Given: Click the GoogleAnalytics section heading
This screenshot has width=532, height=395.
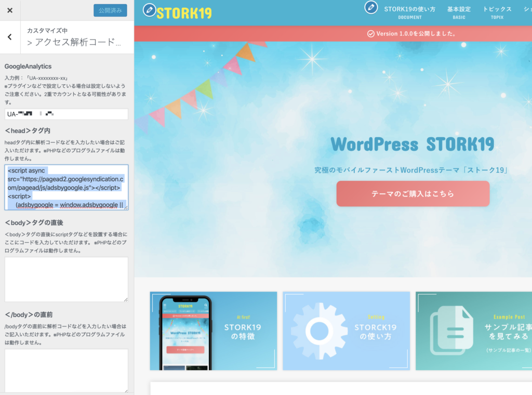Looking at the screenshot, I should click(x=28, y=67).
